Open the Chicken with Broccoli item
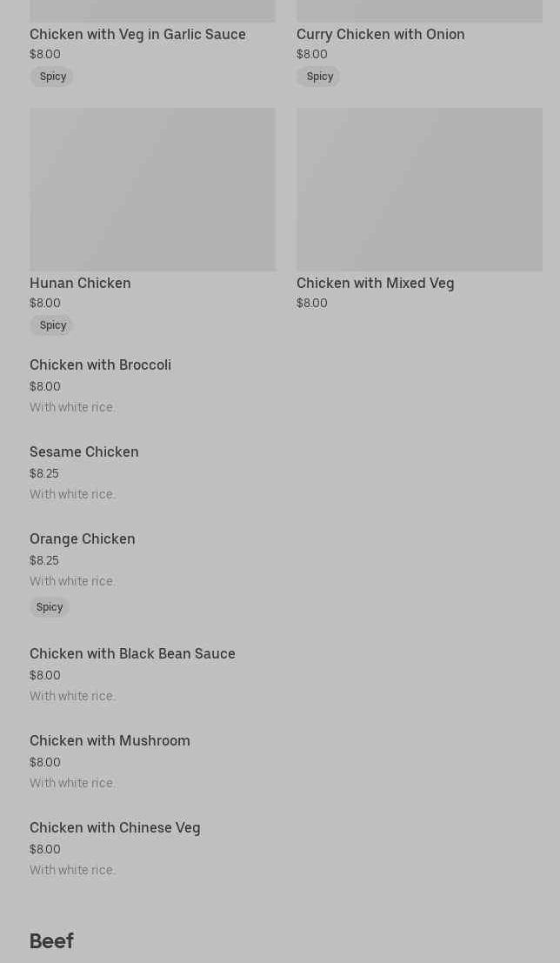This screenshot has width=560, height=963. click(x=100, y=364)
